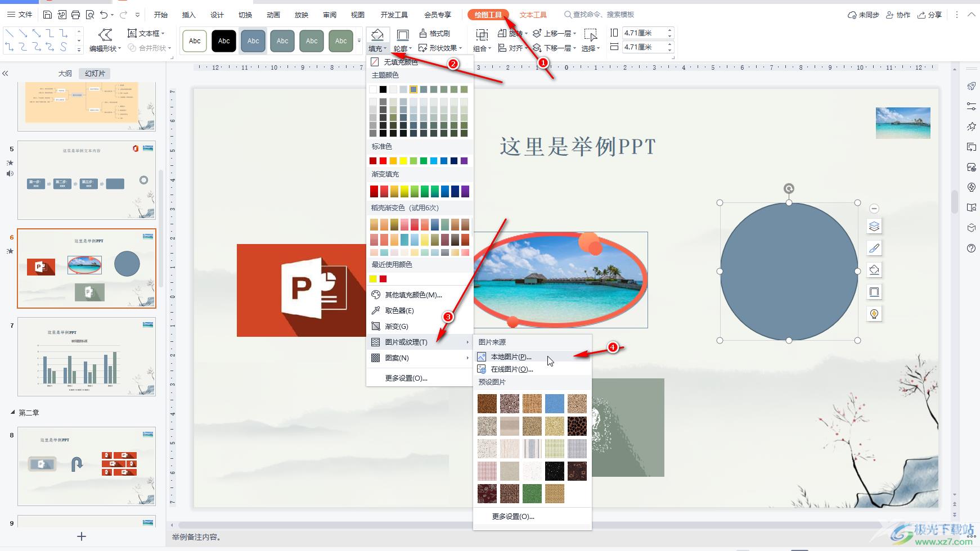Open the 文本工具 ribbon tab

533,15
